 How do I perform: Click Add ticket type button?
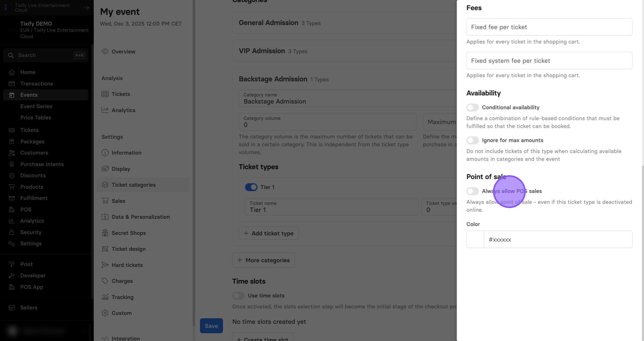click(x=268, y=233)
